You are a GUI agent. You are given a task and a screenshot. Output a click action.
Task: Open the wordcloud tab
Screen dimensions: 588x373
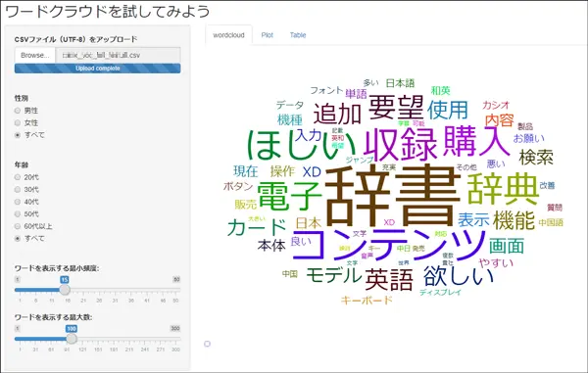pyautogui.click(x=228, y=35)
